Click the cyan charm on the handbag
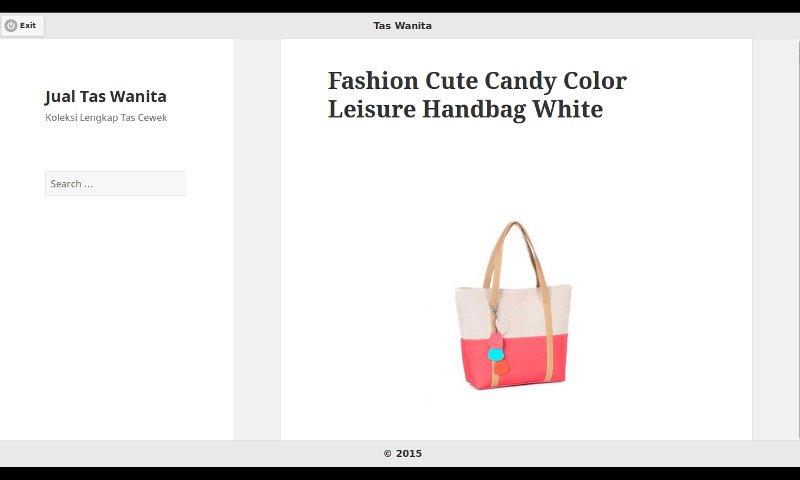This screenshot has height=480, width=800. [496, 353]
